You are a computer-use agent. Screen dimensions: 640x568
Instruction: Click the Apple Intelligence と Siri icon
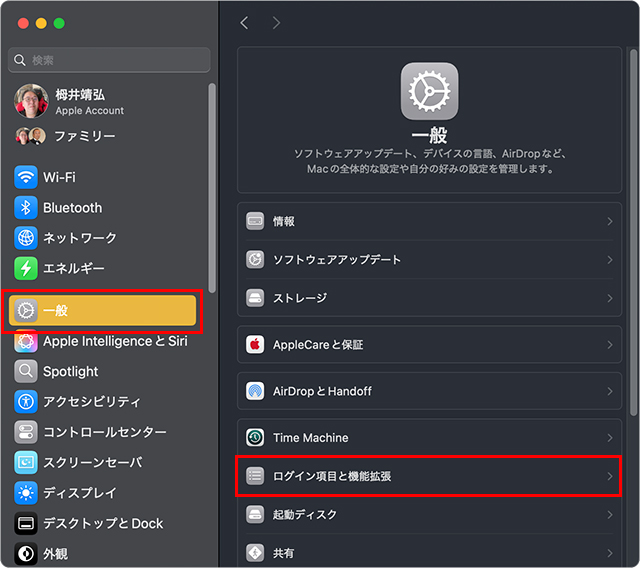point(26,341)
